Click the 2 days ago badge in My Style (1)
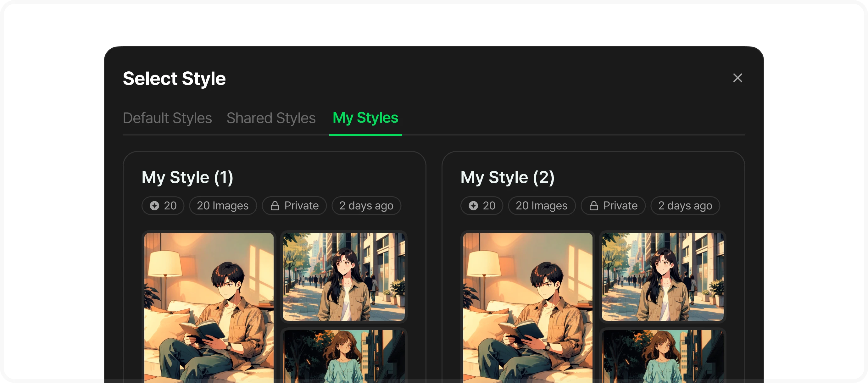This screenshot has width=868, height=383. [x=366, y=205]
